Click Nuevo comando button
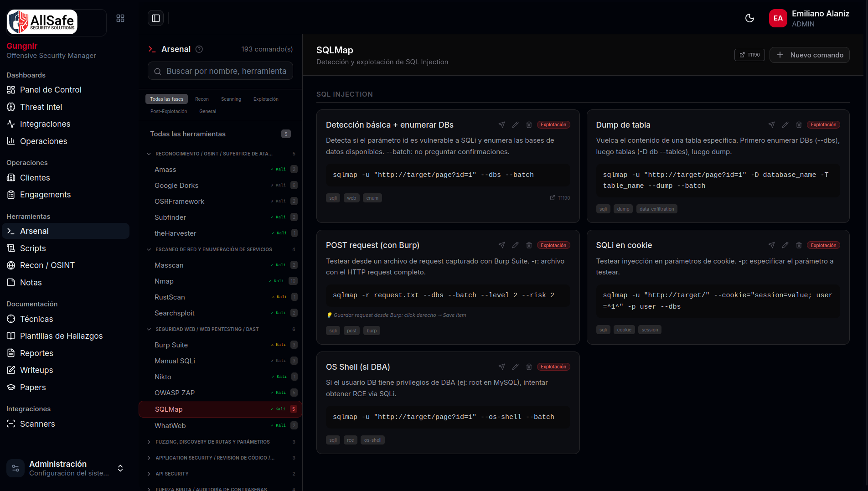Image resolution: width=868 pixels, height=491 pixels. (810, 55)
